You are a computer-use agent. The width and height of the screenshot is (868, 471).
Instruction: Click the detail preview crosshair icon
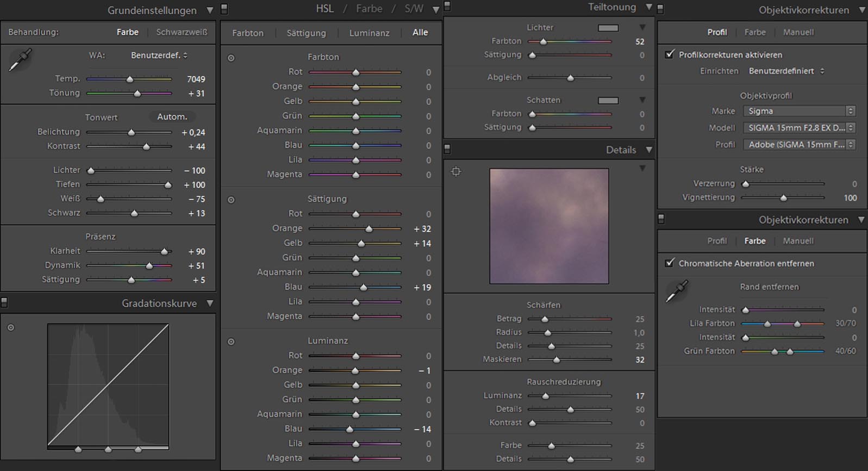456,172
